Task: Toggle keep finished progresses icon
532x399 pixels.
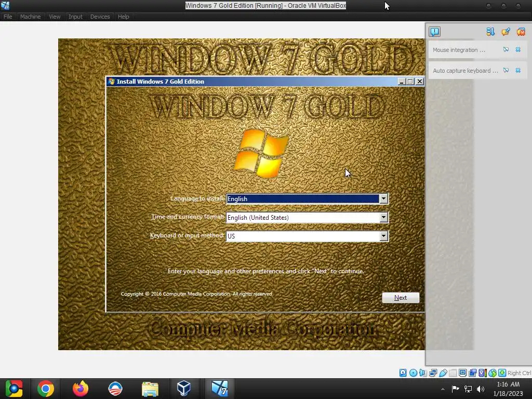Action: (506, 32)
